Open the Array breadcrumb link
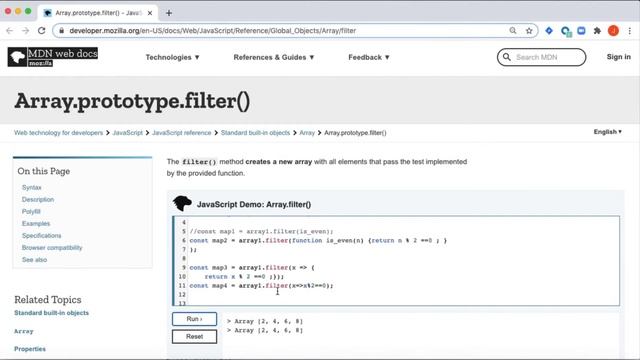Screen dimensions: 640x360 pos(307,133)
